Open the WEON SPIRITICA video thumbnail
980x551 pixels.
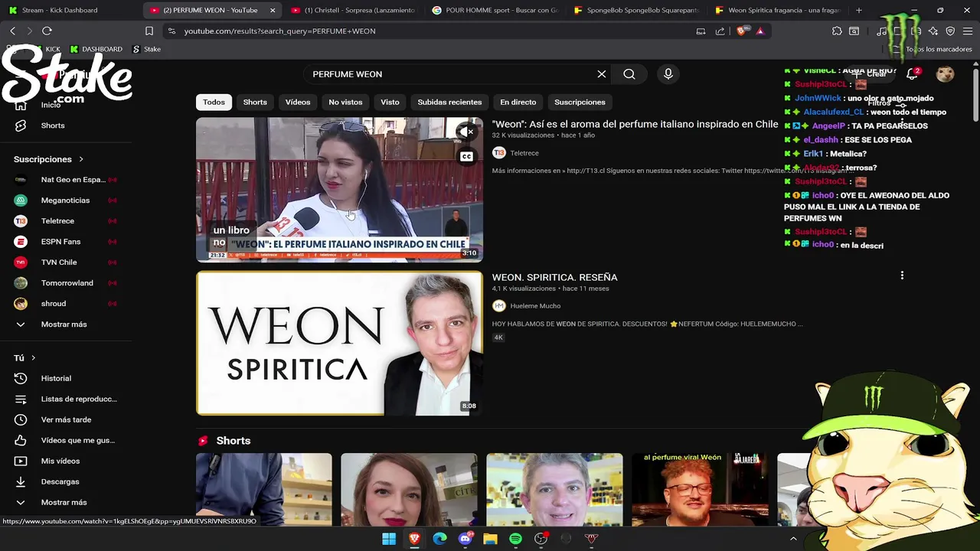tap(339, 344)
